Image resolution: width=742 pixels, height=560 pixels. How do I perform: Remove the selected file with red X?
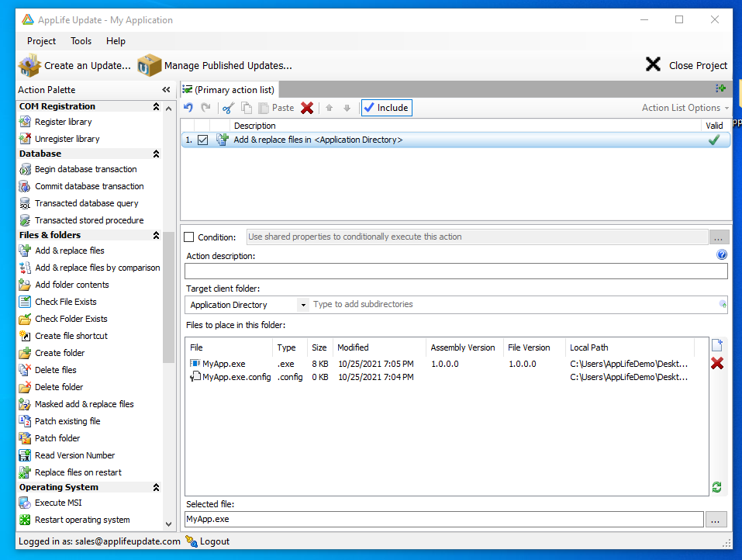pos(717,363)
